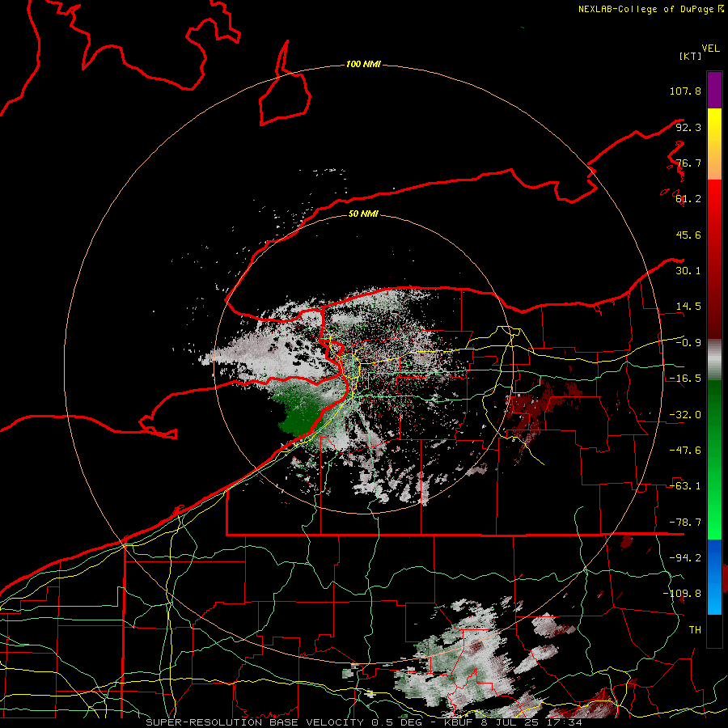Click the 76.7 velocity scale value
The width and height of the screenshot is (728, 728).
point(688,163)
